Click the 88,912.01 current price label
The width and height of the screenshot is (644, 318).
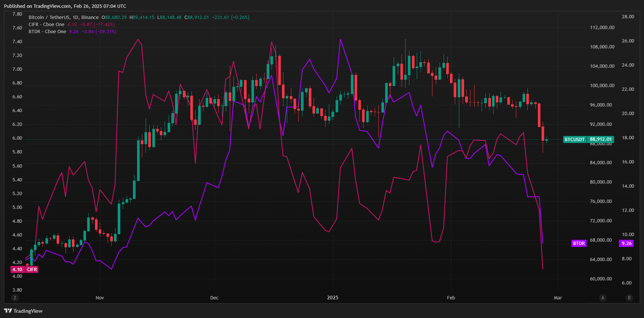[600, 139]
